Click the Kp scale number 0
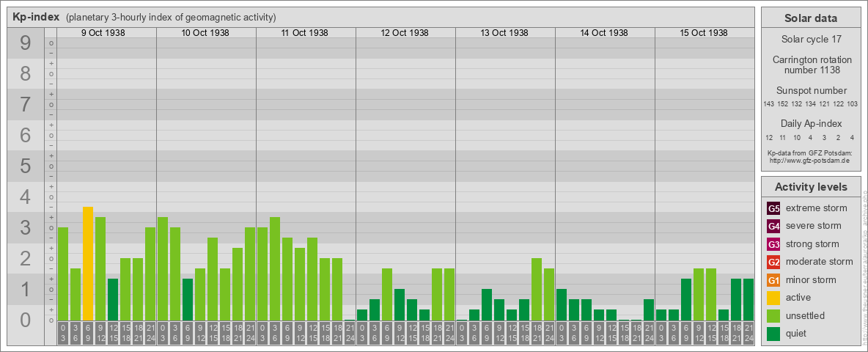 point(26,320)
